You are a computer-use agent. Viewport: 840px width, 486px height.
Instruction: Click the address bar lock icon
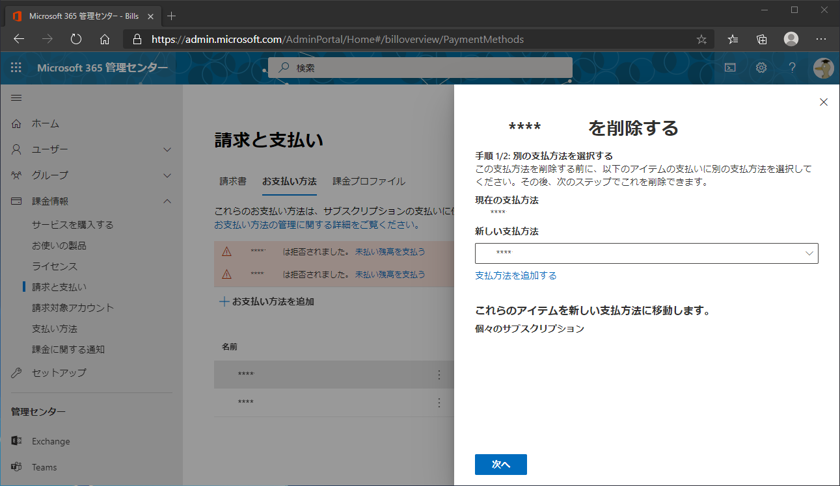(137, 39)
